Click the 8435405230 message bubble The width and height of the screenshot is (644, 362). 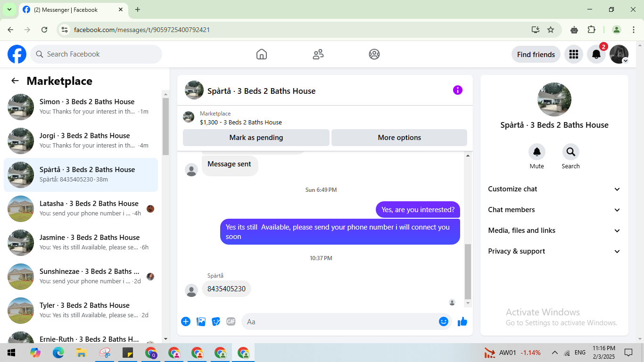point(226,289)
